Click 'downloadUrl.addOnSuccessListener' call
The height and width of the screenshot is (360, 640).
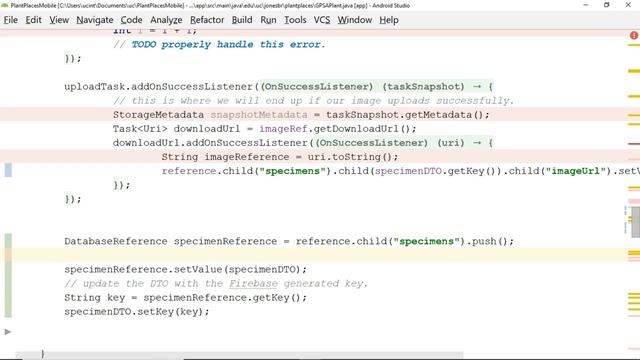(210, 143)
